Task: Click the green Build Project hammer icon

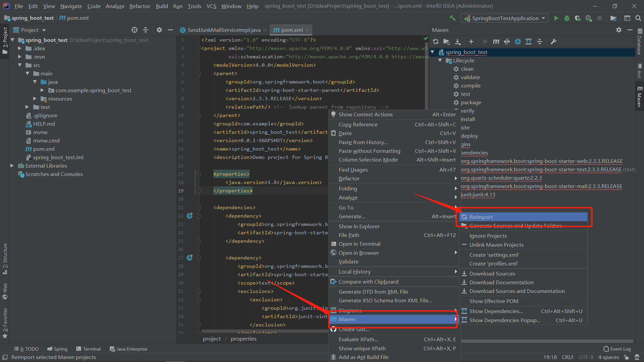Action: pyautogui.click(x=452, y=18)
